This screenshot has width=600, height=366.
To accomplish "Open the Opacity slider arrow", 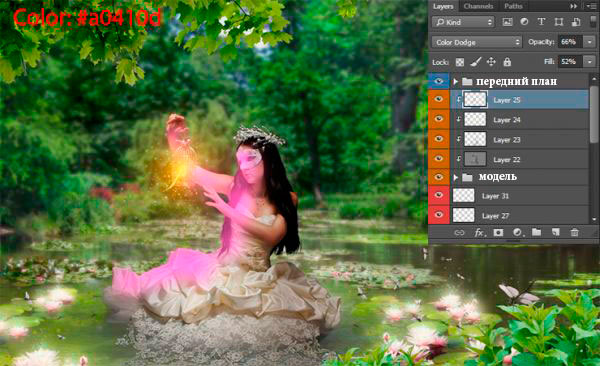I will pos(590,42).
